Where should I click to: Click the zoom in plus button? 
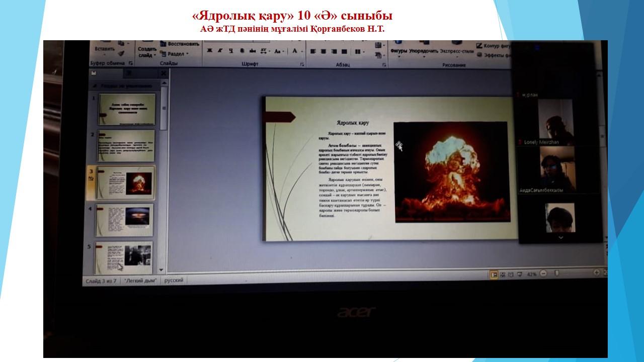point(597,273)
